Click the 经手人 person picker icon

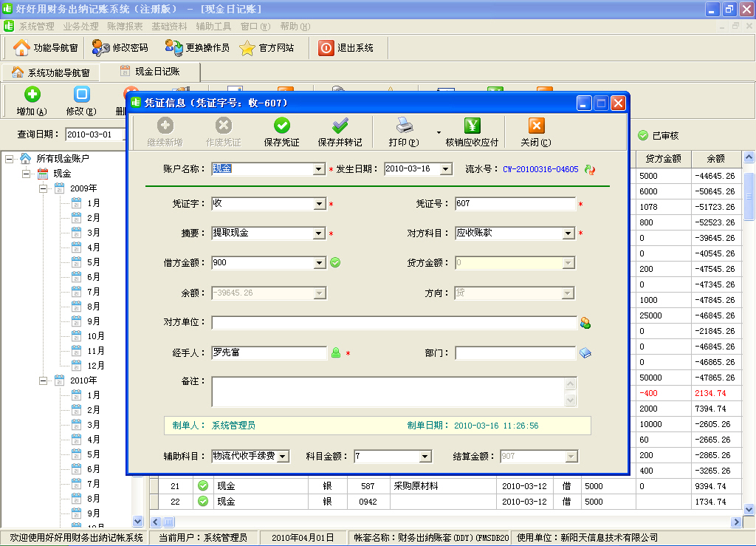click(336, 353)
